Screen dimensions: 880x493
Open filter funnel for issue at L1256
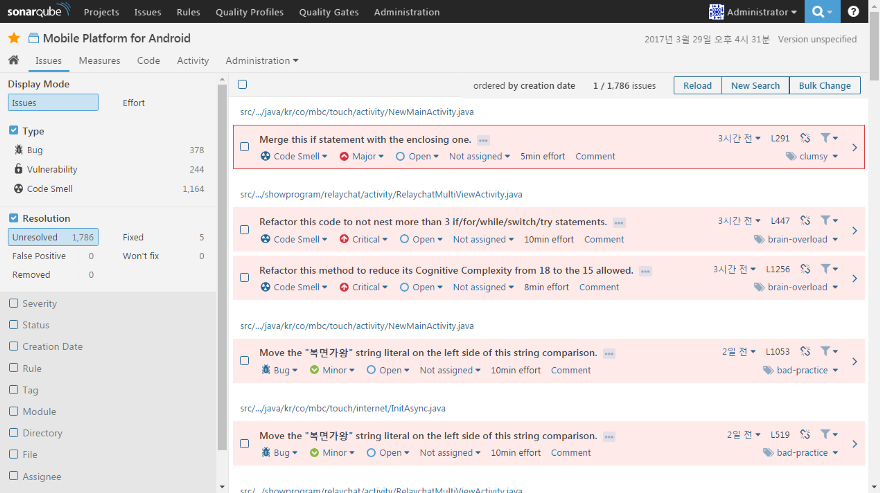829,268
